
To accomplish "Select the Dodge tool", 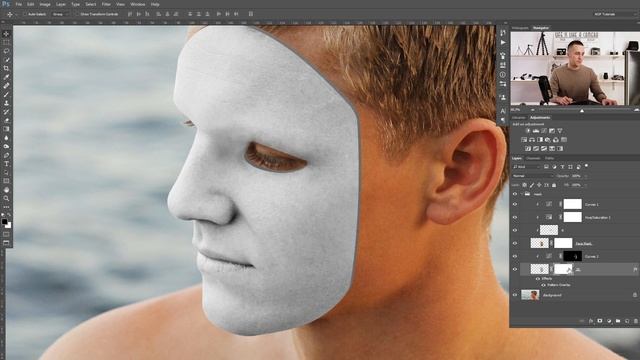I will click(6, 147).
